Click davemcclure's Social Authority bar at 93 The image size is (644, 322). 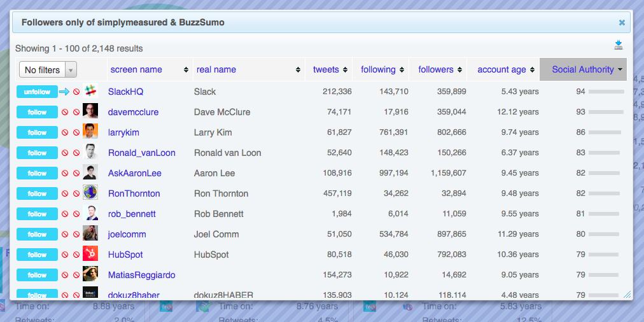click(x=606, y=112)
